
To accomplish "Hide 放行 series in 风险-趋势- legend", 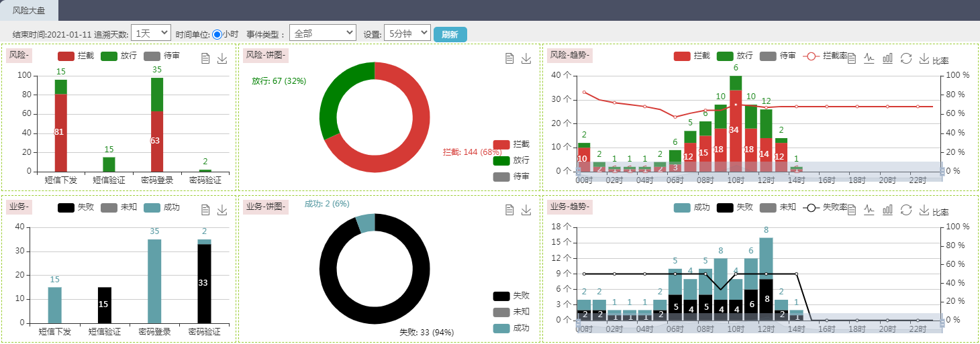I will (735, 56).
